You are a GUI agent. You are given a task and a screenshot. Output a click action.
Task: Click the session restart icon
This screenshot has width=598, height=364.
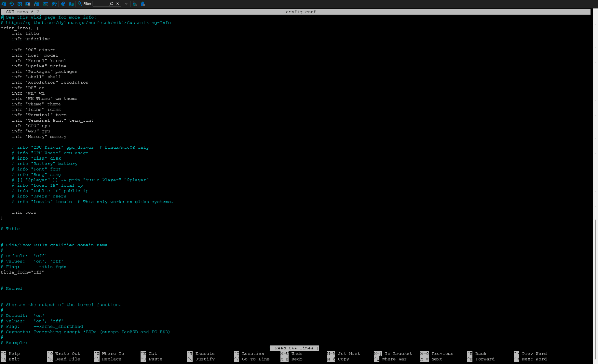tap(11, 4)
